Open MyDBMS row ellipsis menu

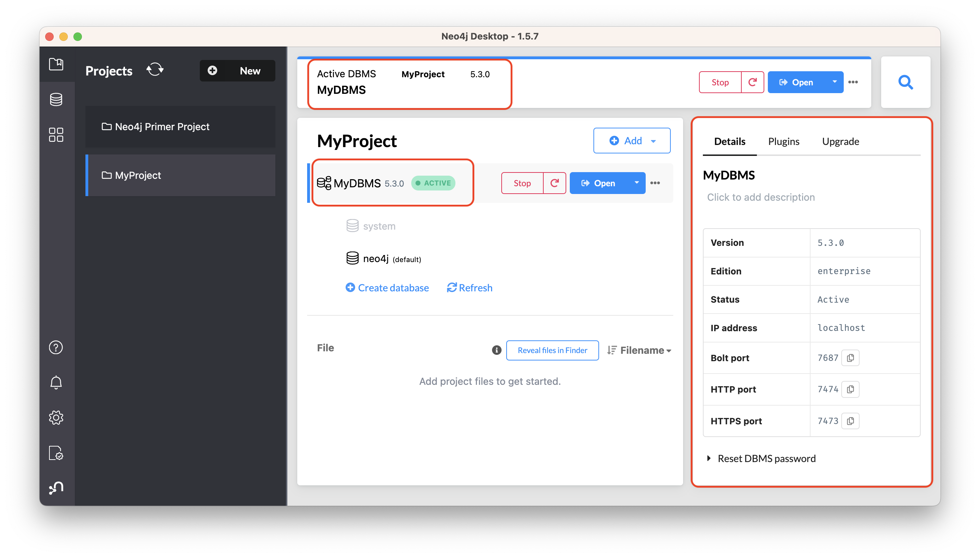(x=655, y=183)
